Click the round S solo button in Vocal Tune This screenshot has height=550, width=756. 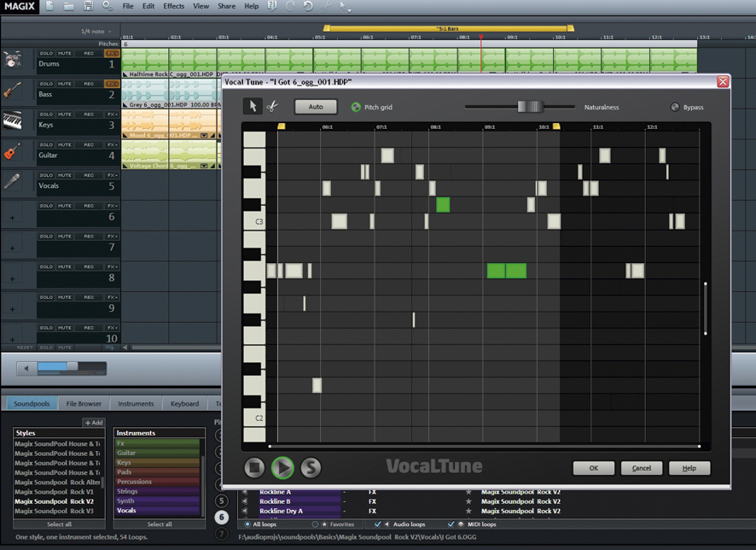311,467
